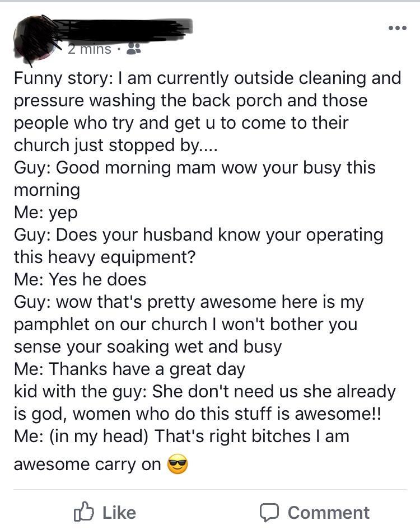Screen dimensions: 420x530
Task: Click the "Me: Yes he does" line
Action: tap(80, 279)
